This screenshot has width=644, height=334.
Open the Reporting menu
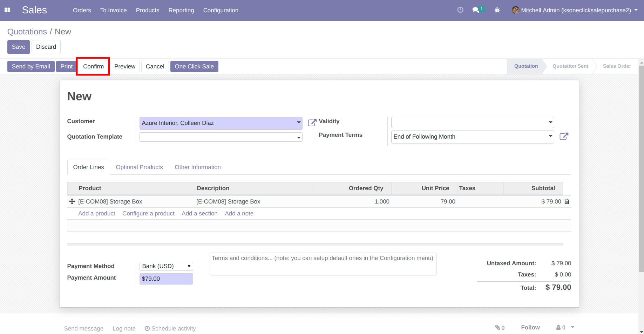click(181, 10)
